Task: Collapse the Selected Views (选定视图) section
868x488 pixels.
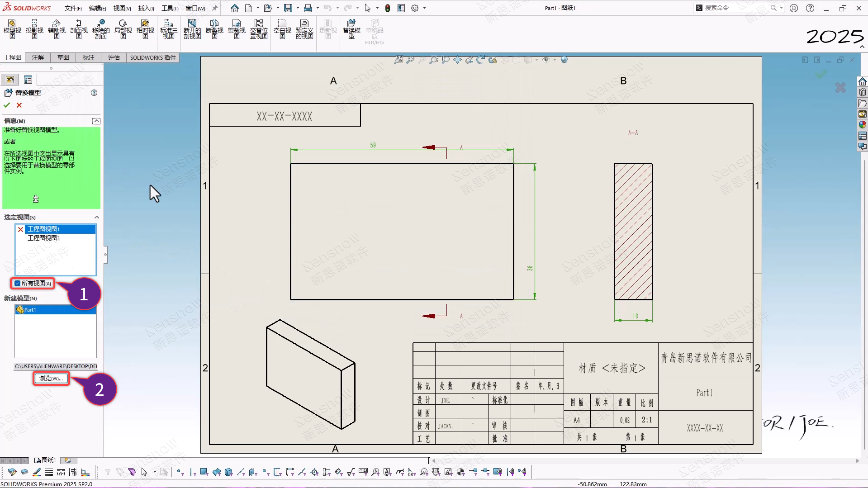Action: (96, 217)
